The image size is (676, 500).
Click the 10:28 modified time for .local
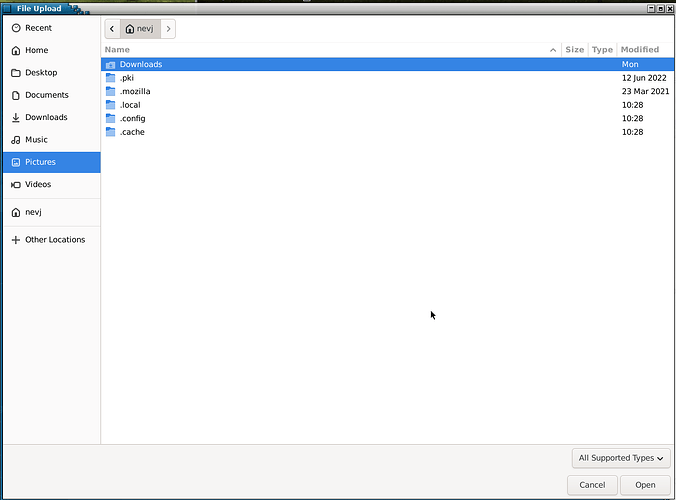click(x=632, y=105)
